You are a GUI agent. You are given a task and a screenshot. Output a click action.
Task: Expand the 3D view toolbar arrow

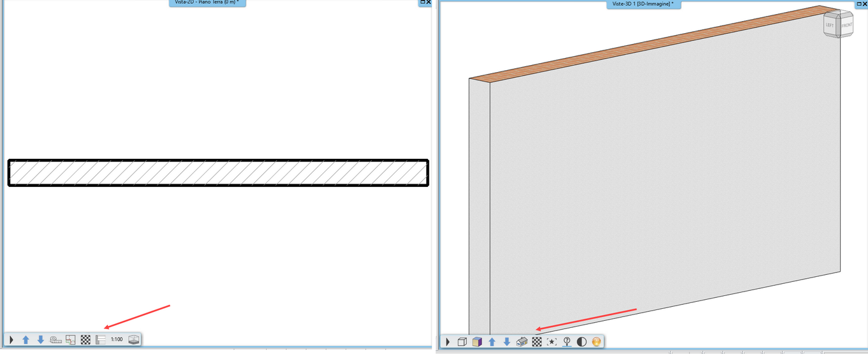(448, 342)
